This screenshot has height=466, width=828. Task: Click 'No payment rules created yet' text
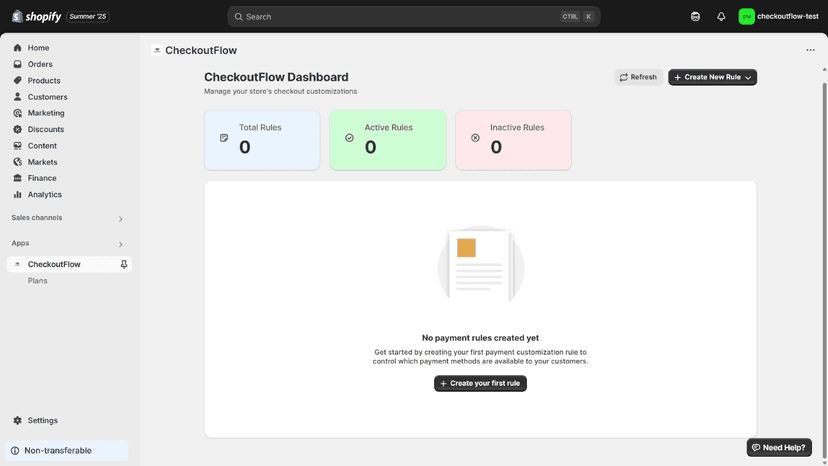coord(480,338)
